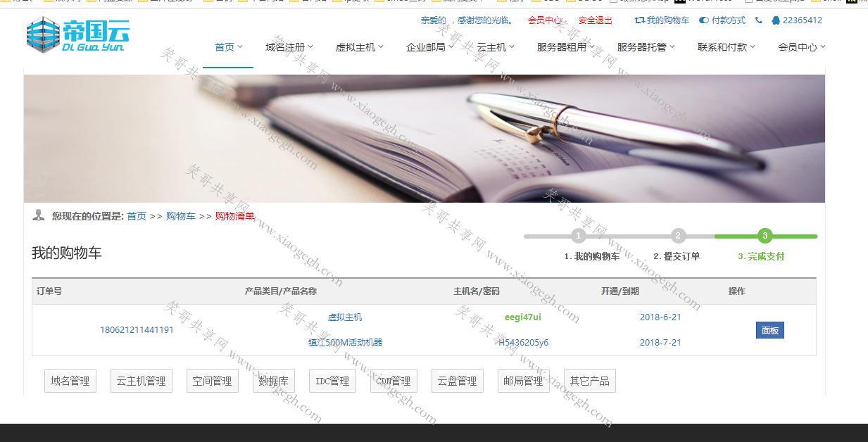Viewport: 868px width, 442px height.
Task: Click the green host name eegi47ui
Action: click(523, 317)
